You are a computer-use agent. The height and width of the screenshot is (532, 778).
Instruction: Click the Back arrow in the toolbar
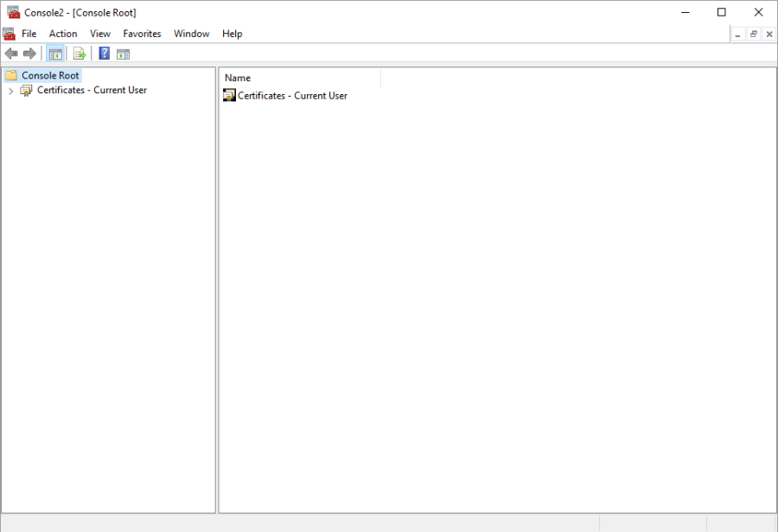(x=11, y=54)
